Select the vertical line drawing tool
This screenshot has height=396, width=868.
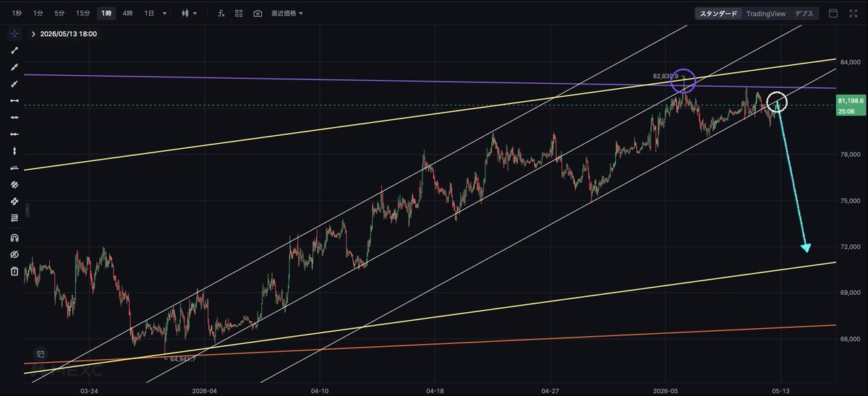[x=14, y=151]
